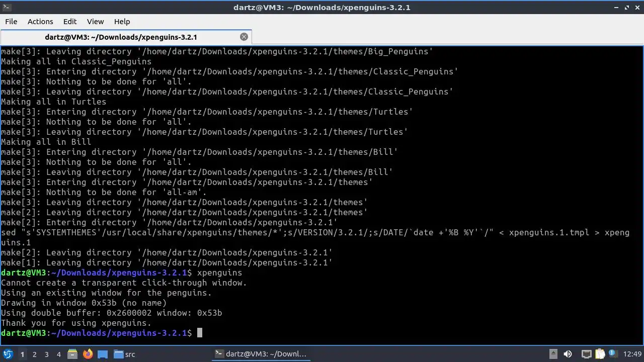644x362 pixels.
Task: Switch to workspace 1
Action: coord(22,354)
